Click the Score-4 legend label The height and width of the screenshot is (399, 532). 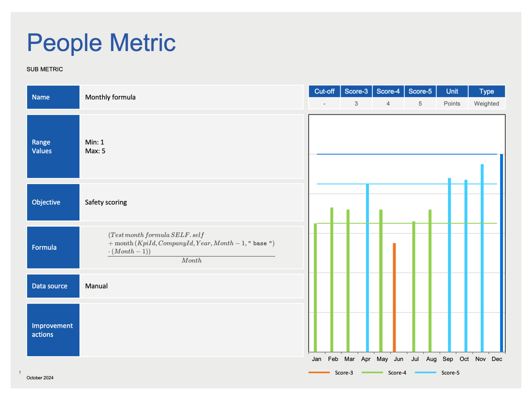(397, 373)
